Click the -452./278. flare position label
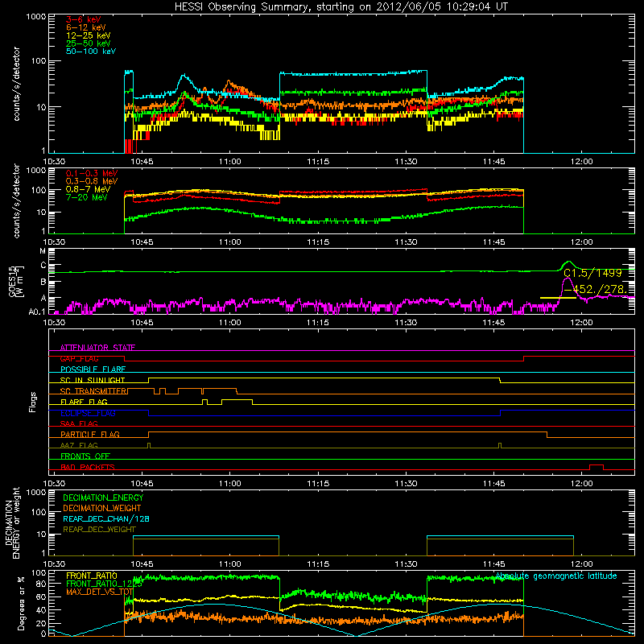 pyautogui.click(x=595, y=290)
